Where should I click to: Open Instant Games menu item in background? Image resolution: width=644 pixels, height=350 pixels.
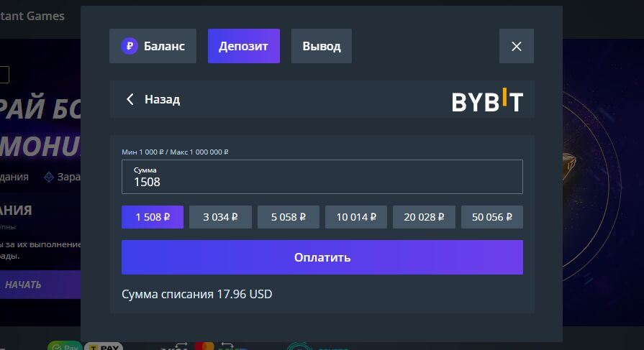click(32, 16)
